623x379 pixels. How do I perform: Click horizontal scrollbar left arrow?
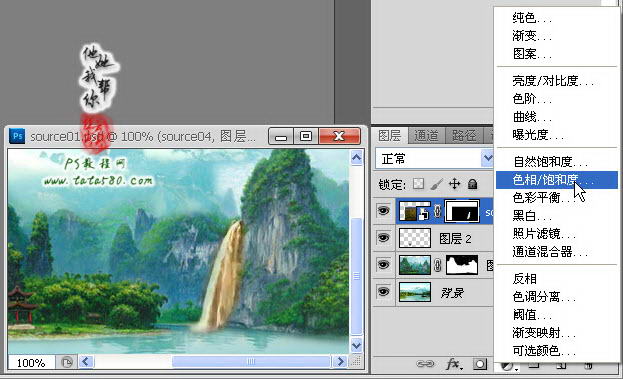pyautogui.click(x=86, y=362)
